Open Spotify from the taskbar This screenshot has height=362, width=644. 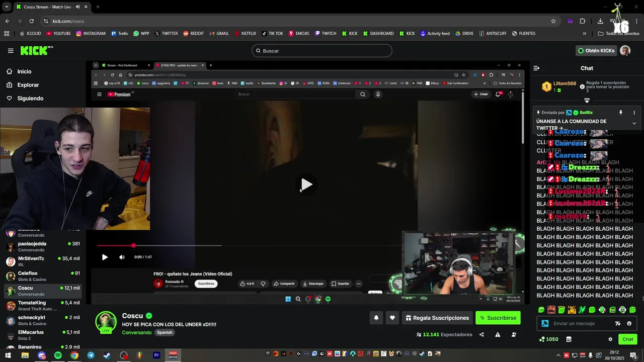point(58,355)
